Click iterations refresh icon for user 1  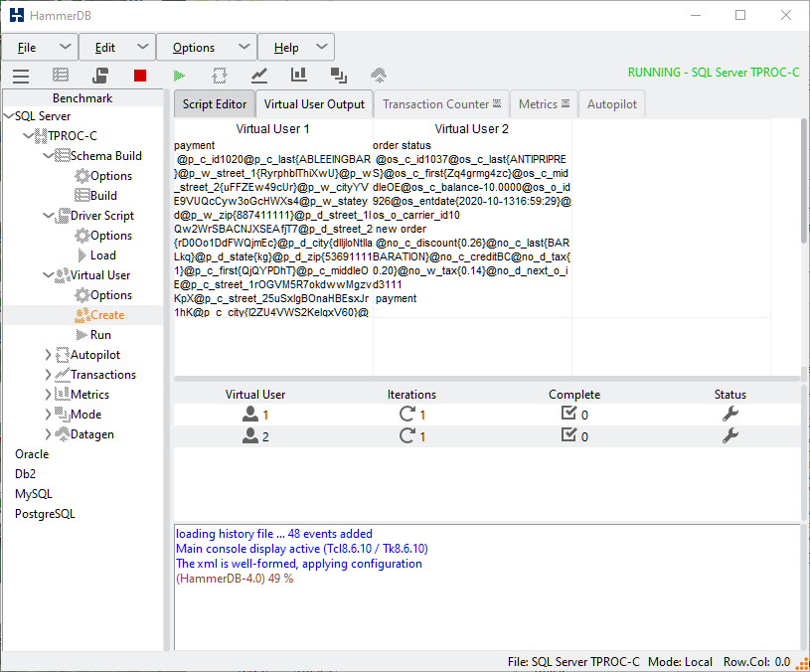pos(407,414)
